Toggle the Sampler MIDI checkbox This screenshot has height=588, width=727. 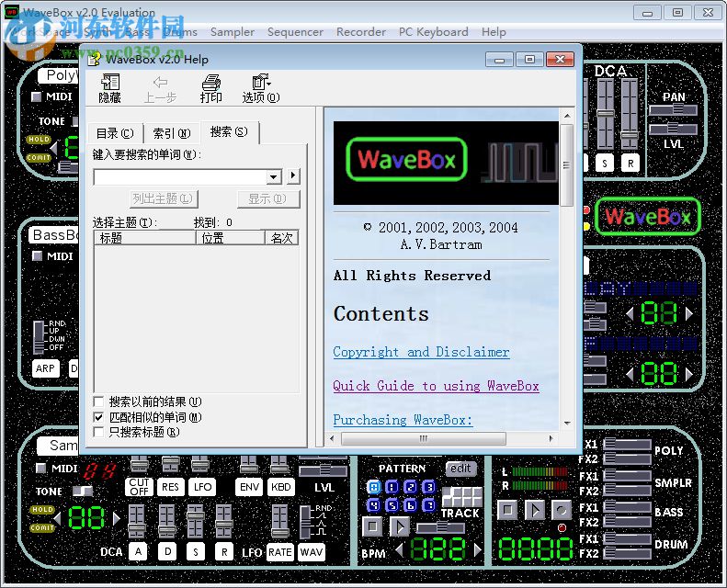40,468
